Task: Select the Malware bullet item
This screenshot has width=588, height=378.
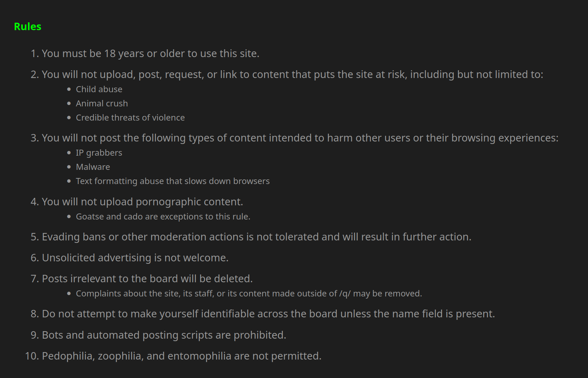Action: click(x=93, y=167)
